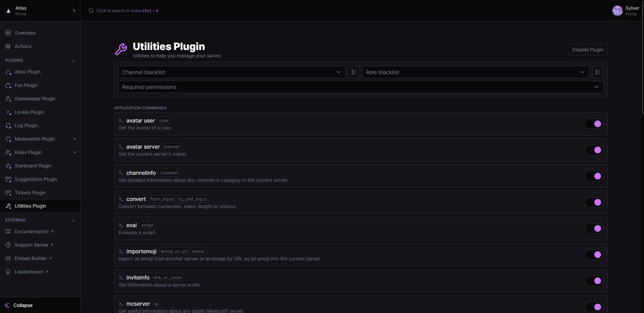Click the clear icon beside Channel blacklist
Screen dimensions: 644x313
click(x=354, y=72)
